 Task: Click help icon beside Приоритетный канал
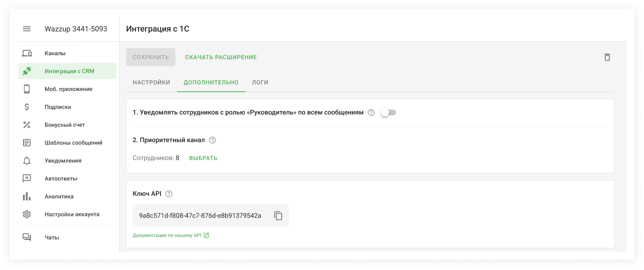coord(213,140)
